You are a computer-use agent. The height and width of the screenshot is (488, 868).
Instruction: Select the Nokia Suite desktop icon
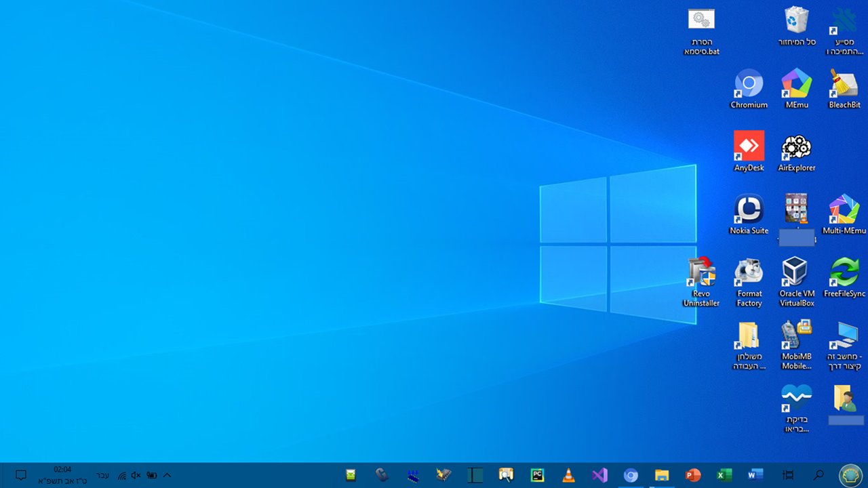(x=749, y=214)
